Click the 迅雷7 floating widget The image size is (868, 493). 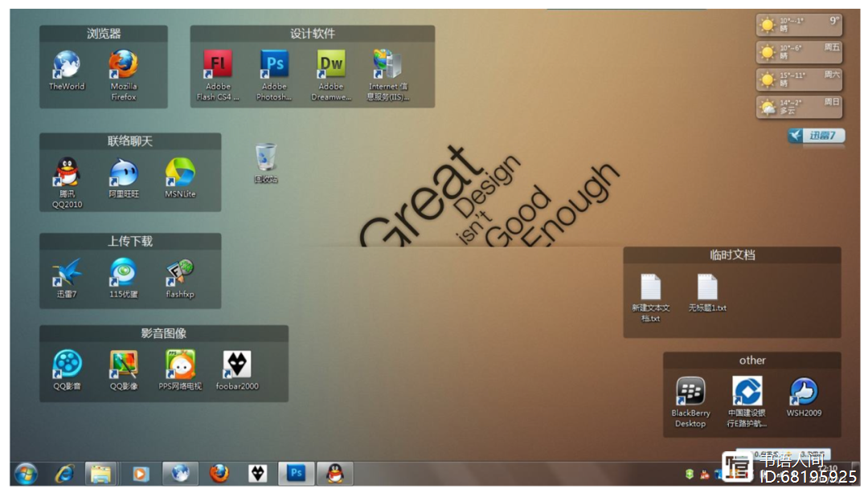pos(817,136)
